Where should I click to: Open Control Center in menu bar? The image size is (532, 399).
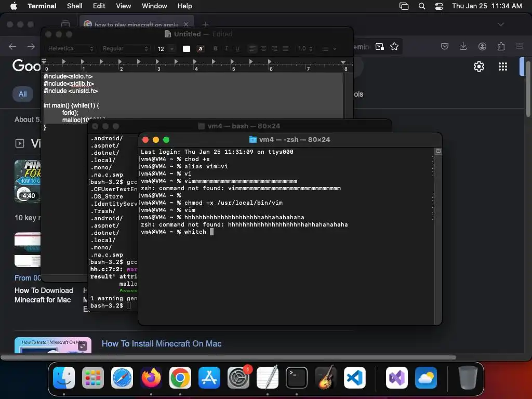439,6
